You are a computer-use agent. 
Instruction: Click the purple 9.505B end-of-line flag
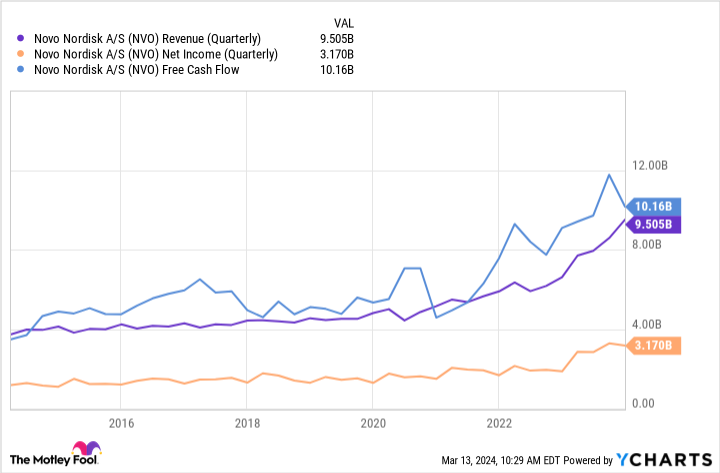point(653,225)
